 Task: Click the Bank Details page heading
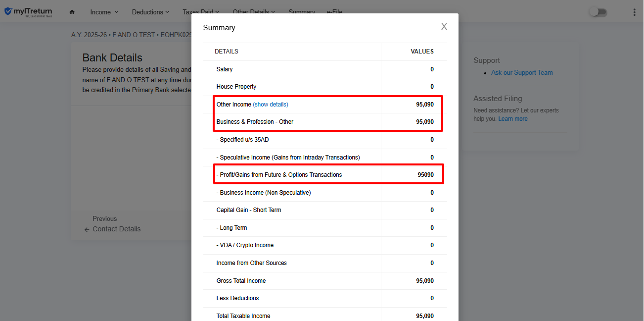point(112,58)
